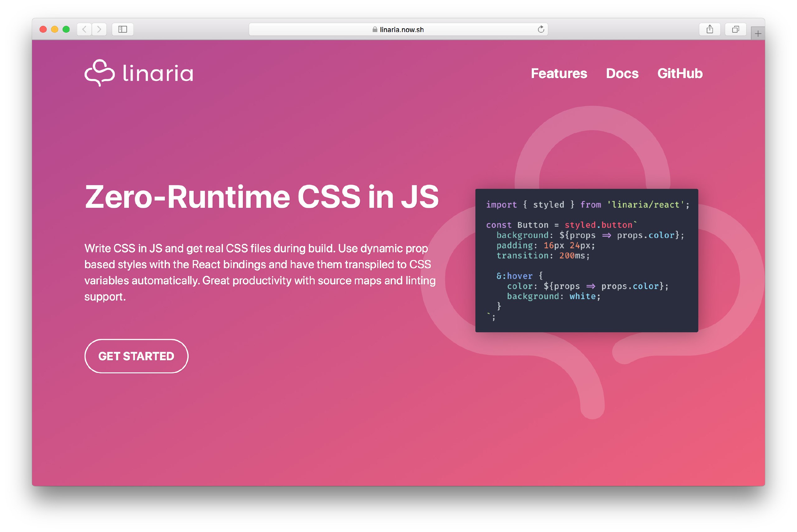Open the GitHub nav link

click(680, 74)
